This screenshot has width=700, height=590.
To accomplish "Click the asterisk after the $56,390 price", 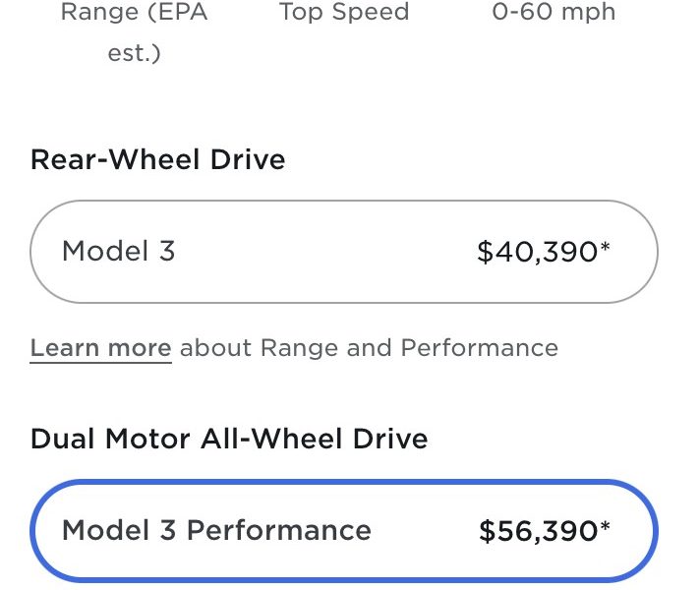I will 605,526.
